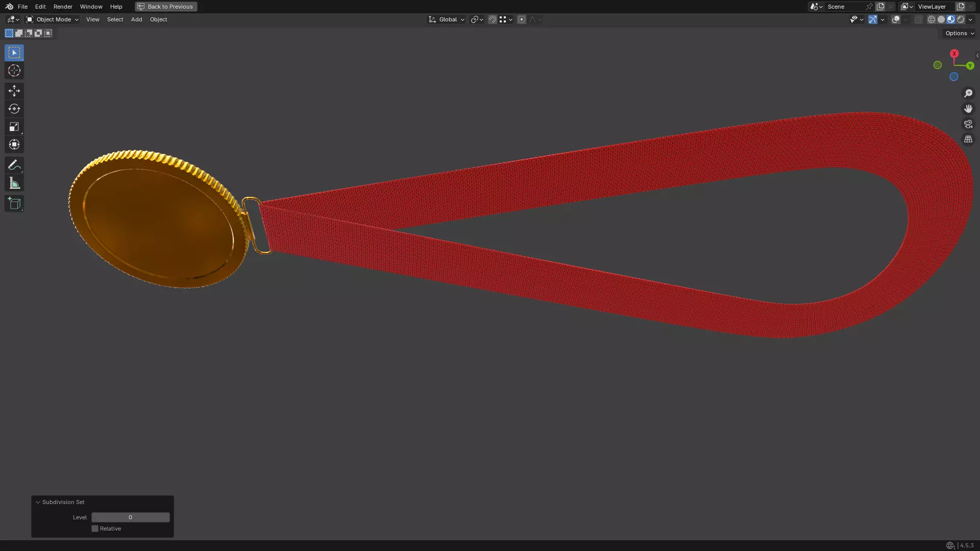Set selection mode to Extend
The image size is (980, 551).
coord(19,33)
